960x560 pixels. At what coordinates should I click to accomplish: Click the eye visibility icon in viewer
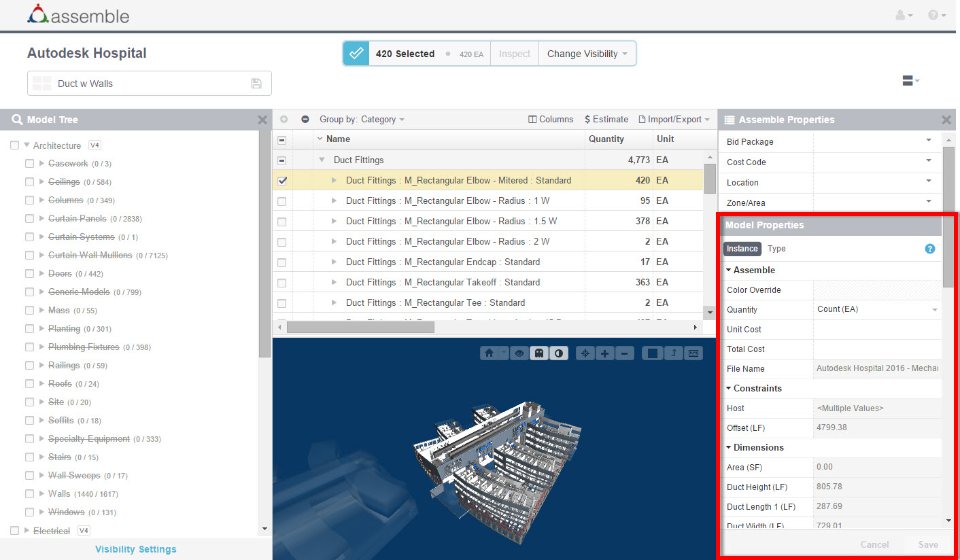pos(519,353)
